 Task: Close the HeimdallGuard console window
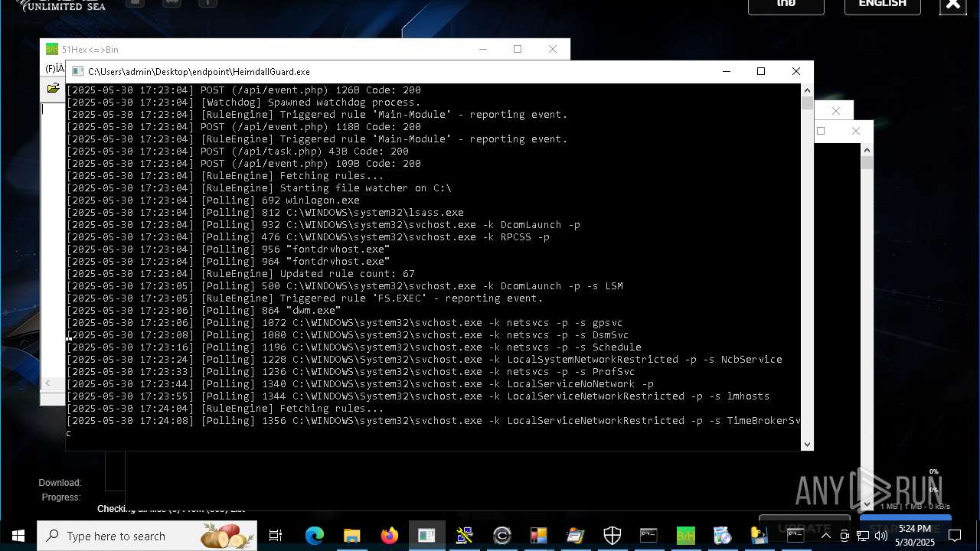click(796, 71)
